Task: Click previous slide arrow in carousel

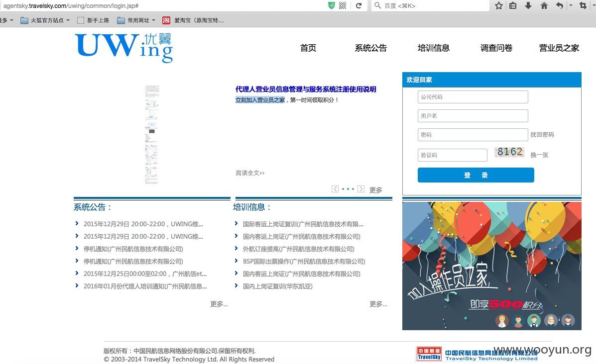Action: click(x=335, y=188)
